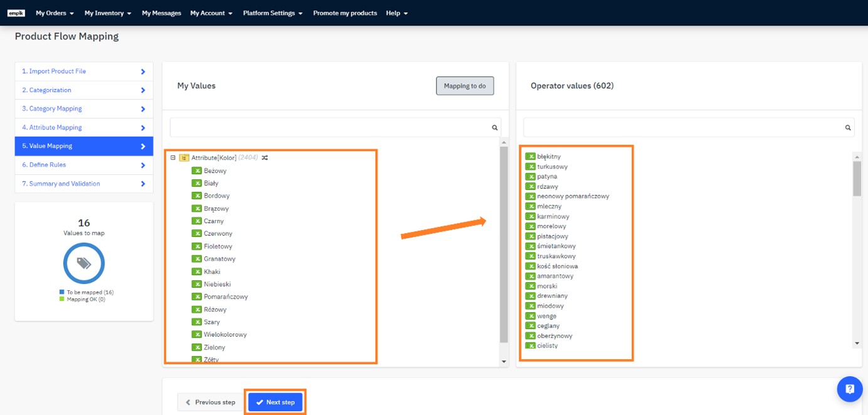Click the empik logo
Viewport: 868px width, 415px height.
point(16,13)
